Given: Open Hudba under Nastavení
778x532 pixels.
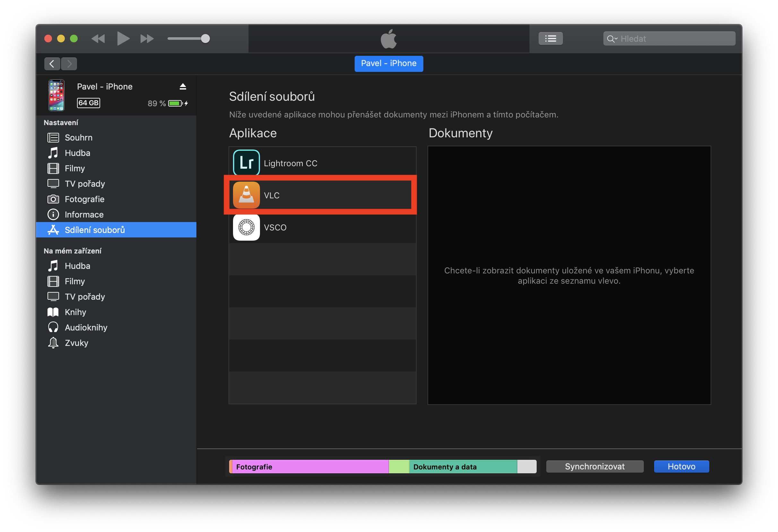Looking at the screenshot, I should 116,153.
